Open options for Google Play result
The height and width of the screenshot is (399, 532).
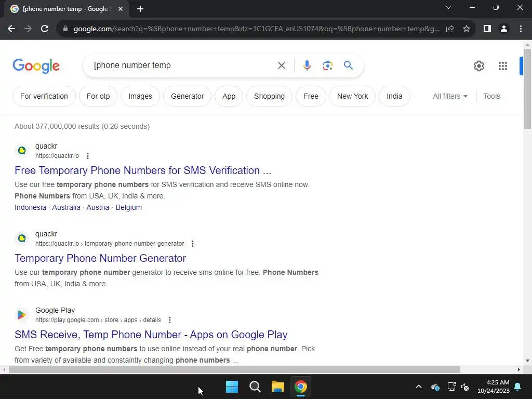pos(170,320)
